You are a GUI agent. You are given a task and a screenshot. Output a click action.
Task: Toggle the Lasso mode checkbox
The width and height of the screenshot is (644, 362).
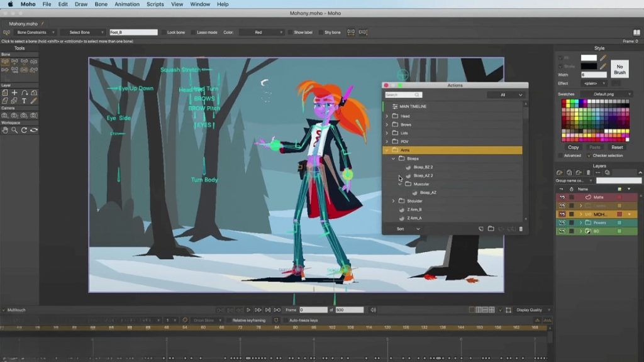[x=192, y=32]
